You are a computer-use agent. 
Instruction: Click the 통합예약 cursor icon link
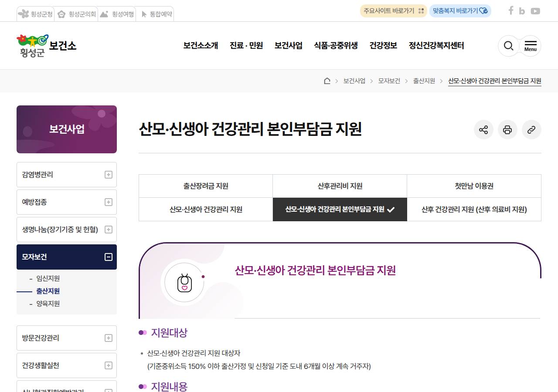(156, 14)
